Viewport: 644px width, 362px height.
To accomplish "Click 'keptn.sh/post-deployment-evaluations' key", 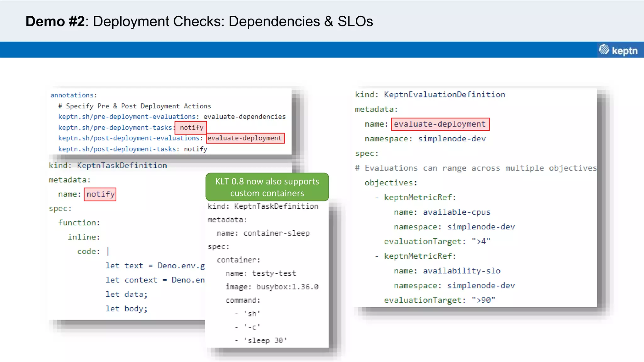I will [129, 138].
